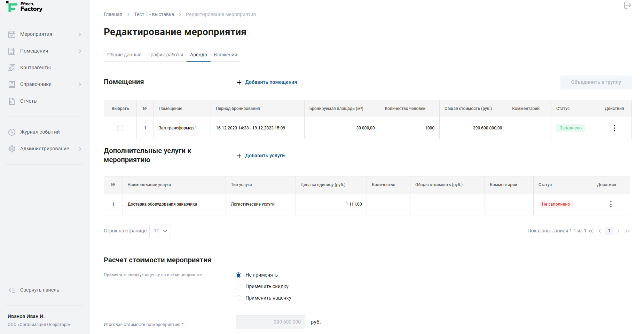Click Добавить услуги link
The width and height of the screenshot is (644, 334).
pos(265,156)
